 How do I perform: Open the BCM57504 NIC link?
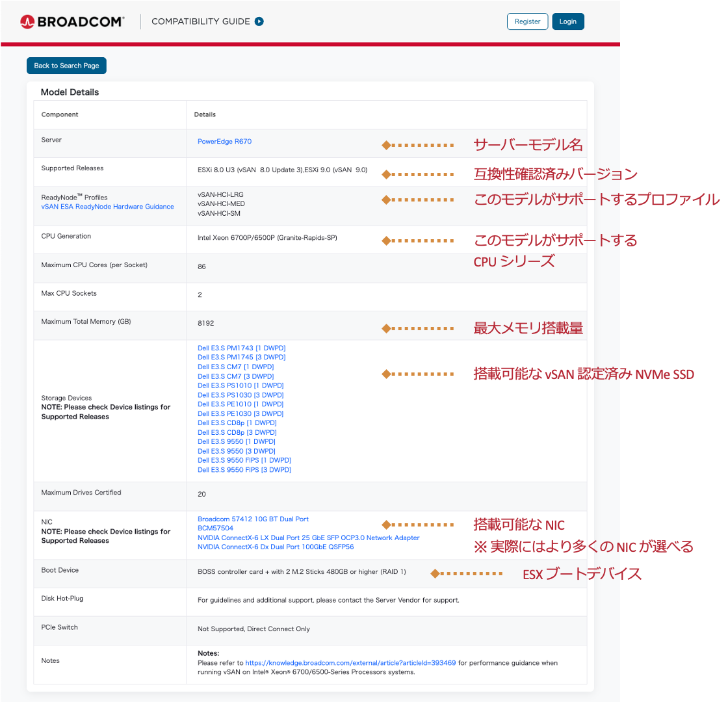click(215, 528)
